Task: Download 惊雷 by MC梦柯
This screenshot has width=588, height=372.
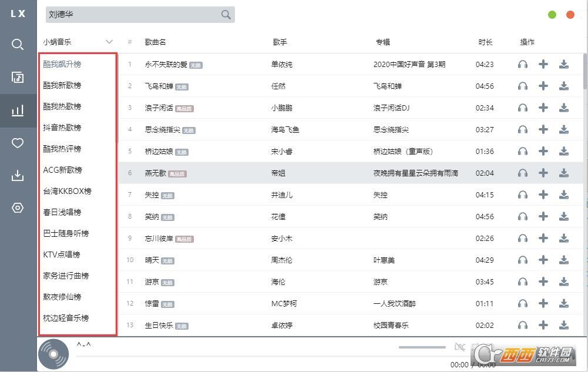Action: [x=564, y=304]
